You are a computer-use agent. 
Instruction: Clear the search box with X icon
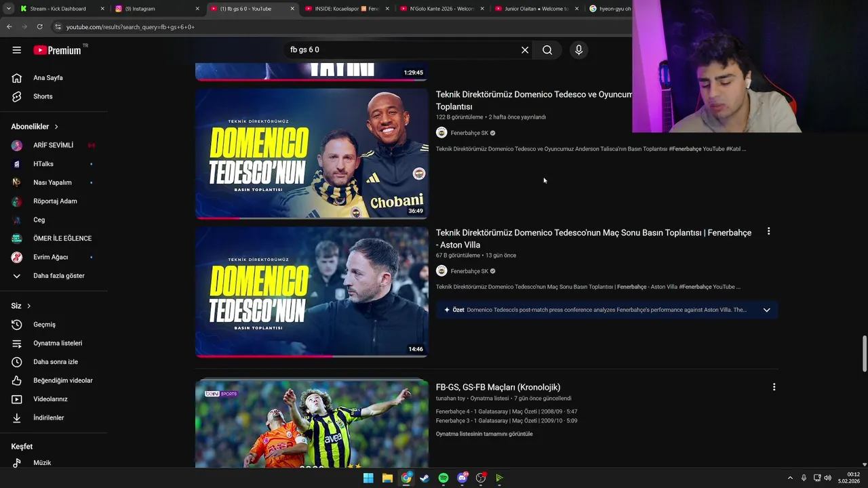click(525, 49)
